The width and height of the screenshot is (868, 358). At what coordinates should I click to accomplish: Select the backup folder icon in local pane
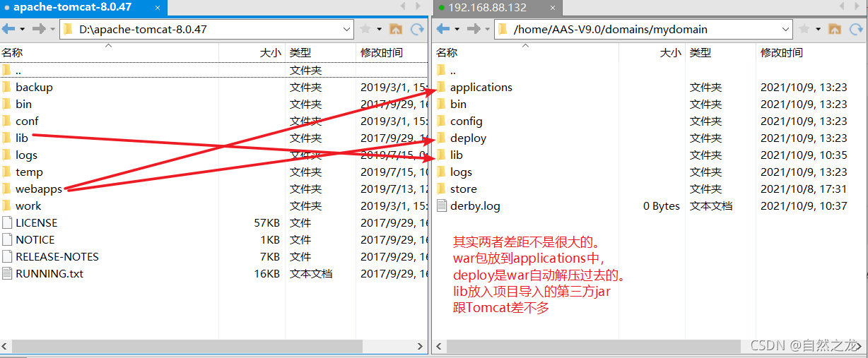click(x=7, y=87)
